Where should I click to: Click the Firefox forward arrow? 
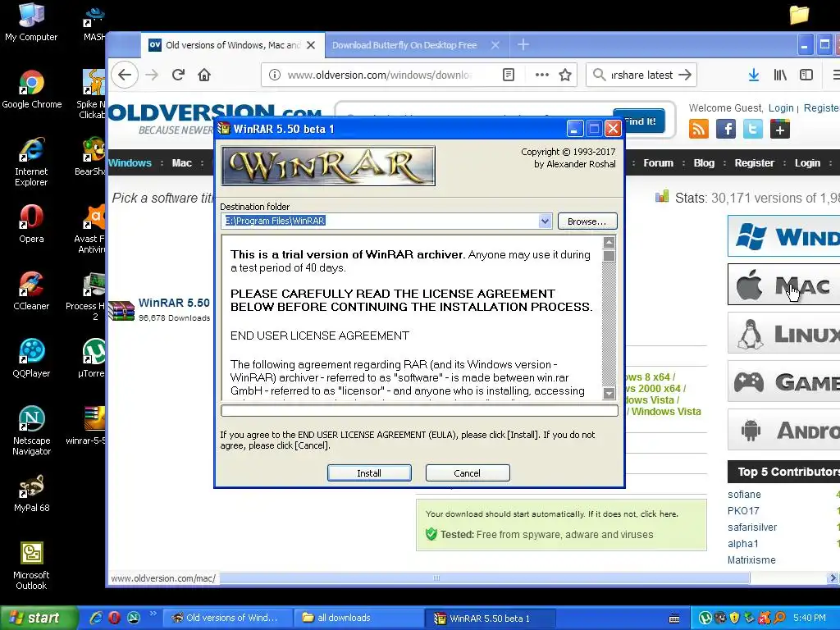[152, 75]
